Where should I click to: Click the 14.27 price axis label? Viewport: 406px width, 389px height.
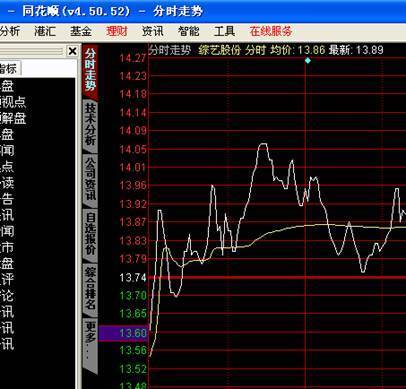coord(133,58)
